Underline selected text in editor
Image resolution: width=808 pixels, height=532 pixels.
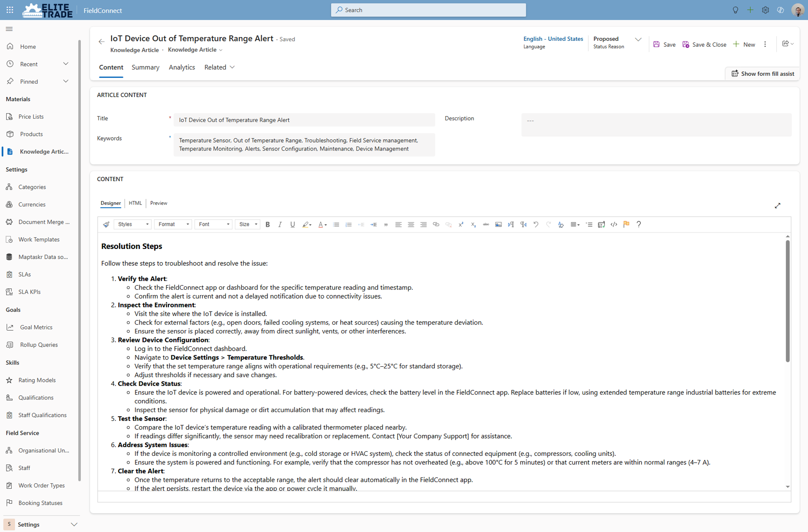[x=292, y=225]
